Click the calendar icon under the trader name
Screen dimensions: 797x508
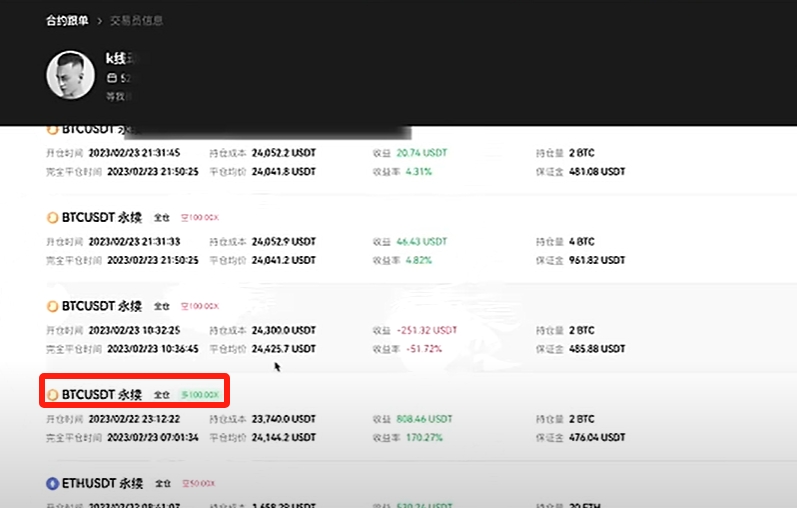tap(111, 78)
